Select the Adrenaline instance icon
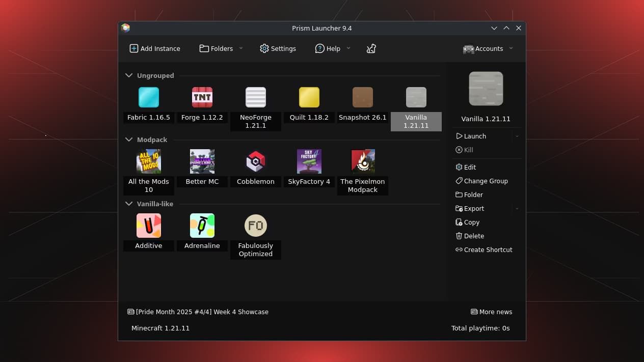The height and width of the screenshot is (362, 644). coord(202,226)
